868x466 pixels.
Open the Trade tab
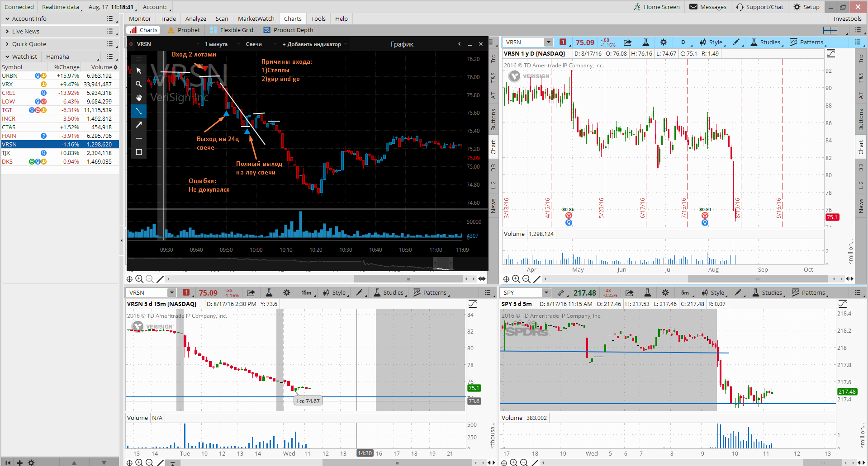tap(168, 19)
